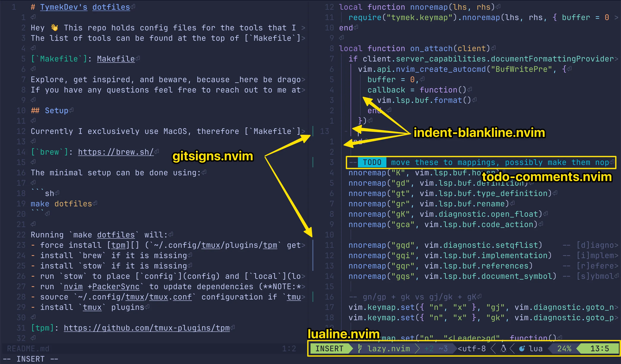Click the 'Explore, get inspired, and beware' line

point(168,79)
